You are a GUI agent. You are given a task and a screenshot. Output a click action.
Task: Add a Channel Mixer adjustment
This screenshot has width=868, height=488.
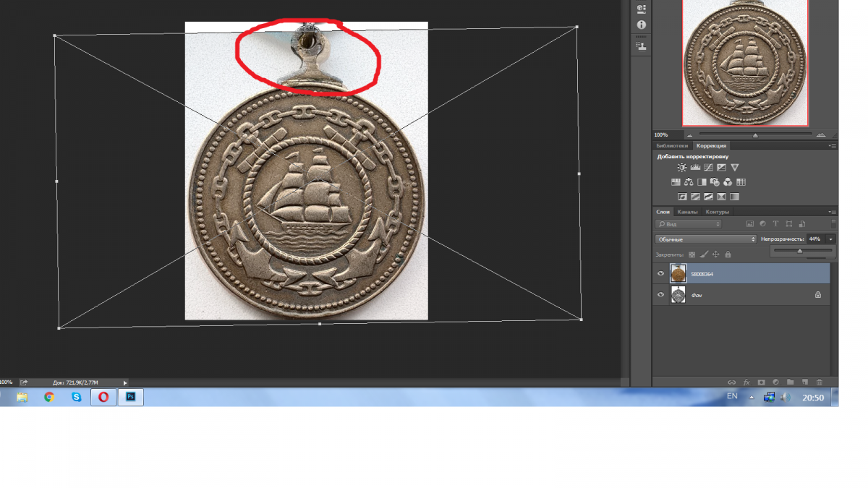(x=728, y=182)
